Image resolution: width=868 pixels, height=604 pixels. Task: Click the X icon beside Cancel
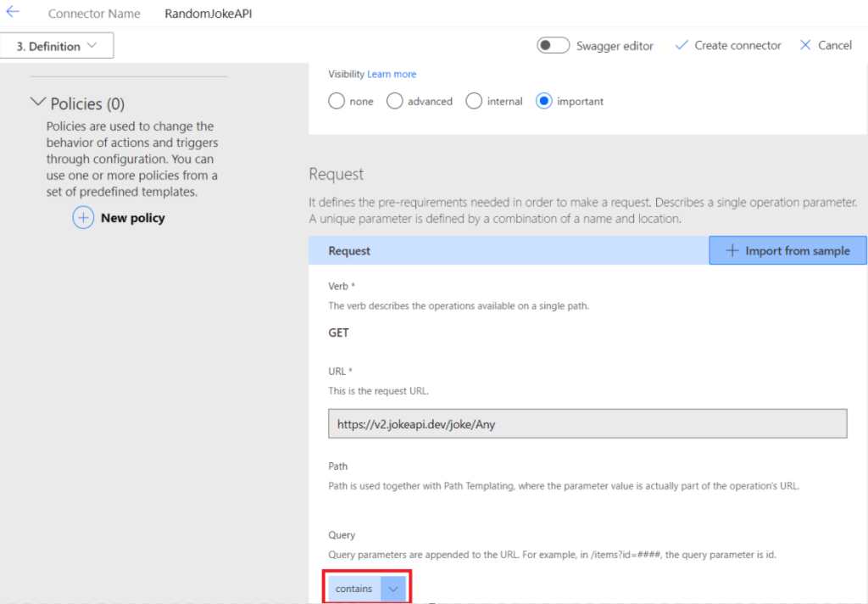(x=805, y=46)
